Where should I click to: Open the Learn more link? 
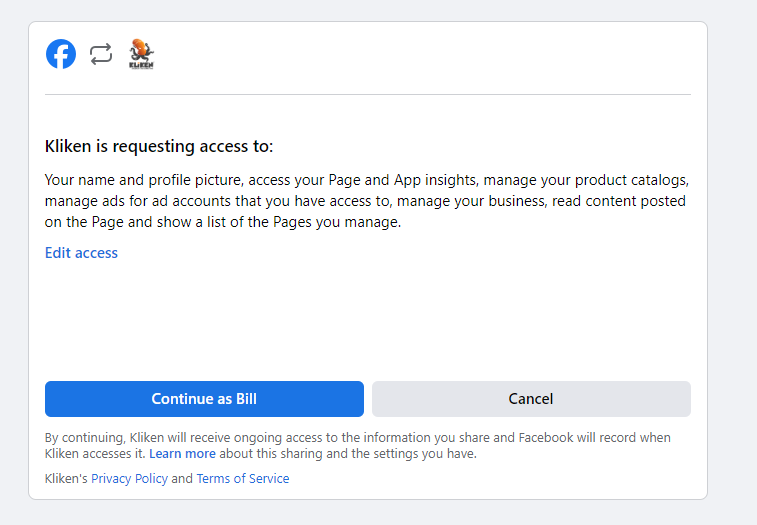click(x=182, y=454)
